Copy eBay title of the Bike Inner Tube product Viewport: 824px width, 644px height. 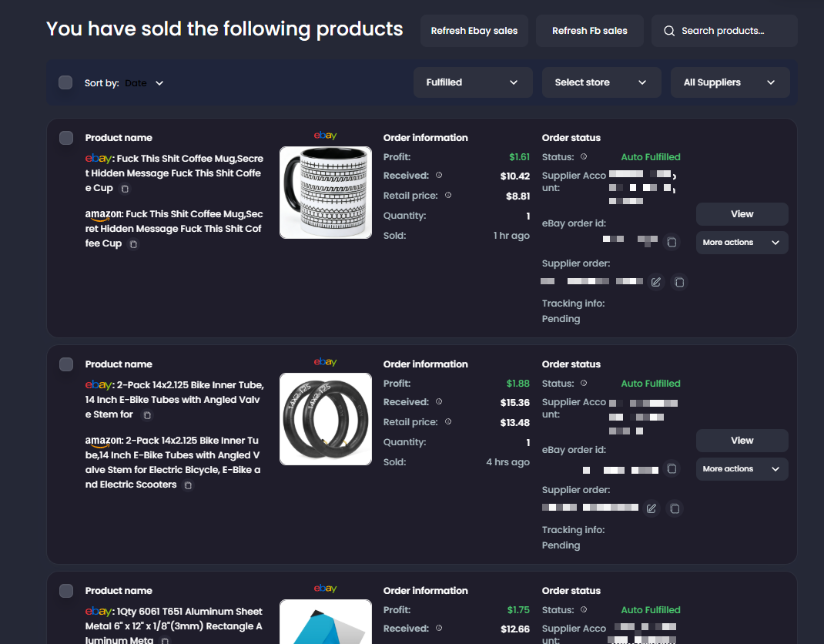pos(147,415)
